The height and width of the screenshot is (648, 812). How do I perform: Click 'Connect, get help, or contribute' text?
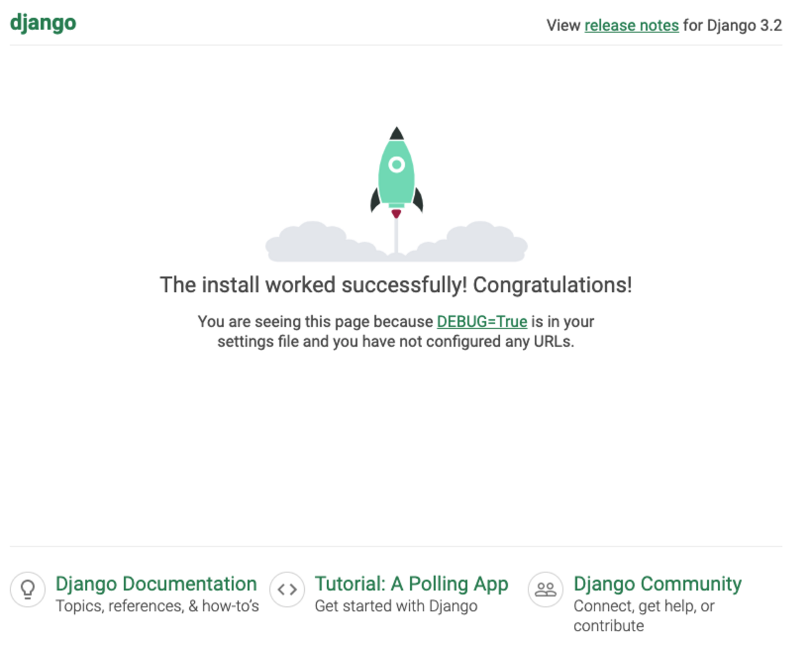point(644,616)
